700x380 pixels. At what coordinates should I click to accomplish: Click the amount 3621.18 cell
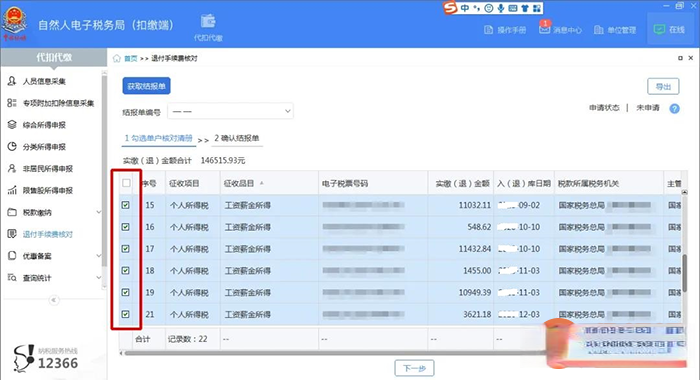(477, 315)
